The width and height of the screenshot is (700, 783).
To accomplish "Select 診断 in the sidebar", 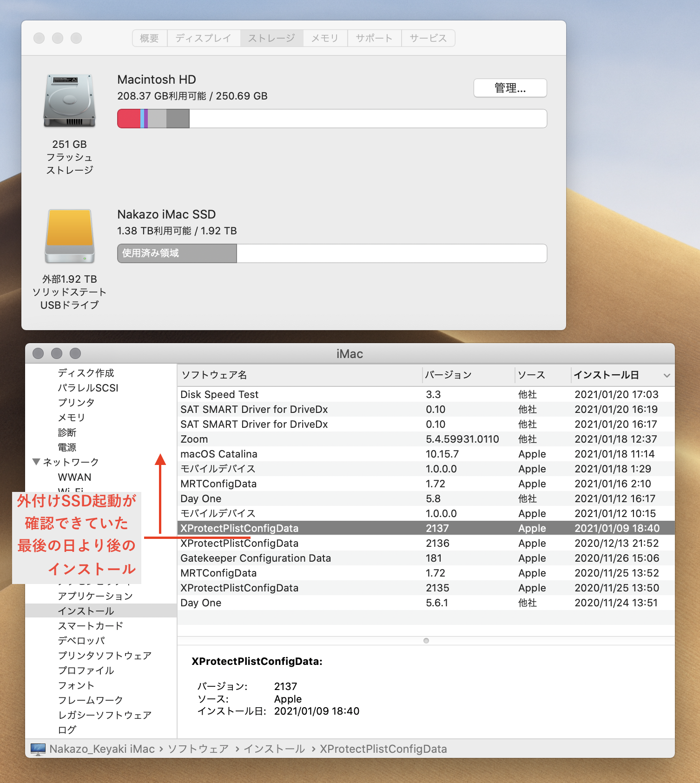I will 67,432.
